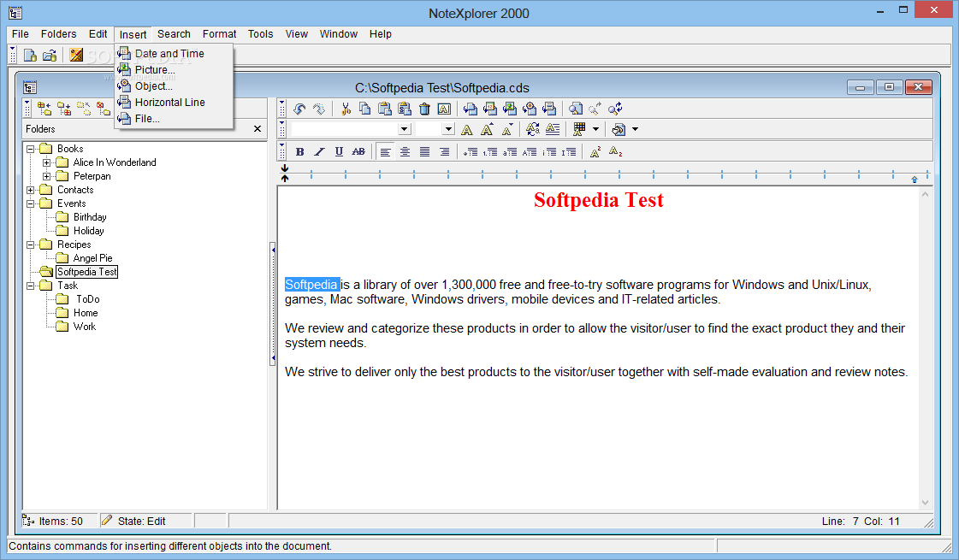This screenshot has height=560, width=959.
Task: Click the Paste clipboard icon
Action: point(385,109)
